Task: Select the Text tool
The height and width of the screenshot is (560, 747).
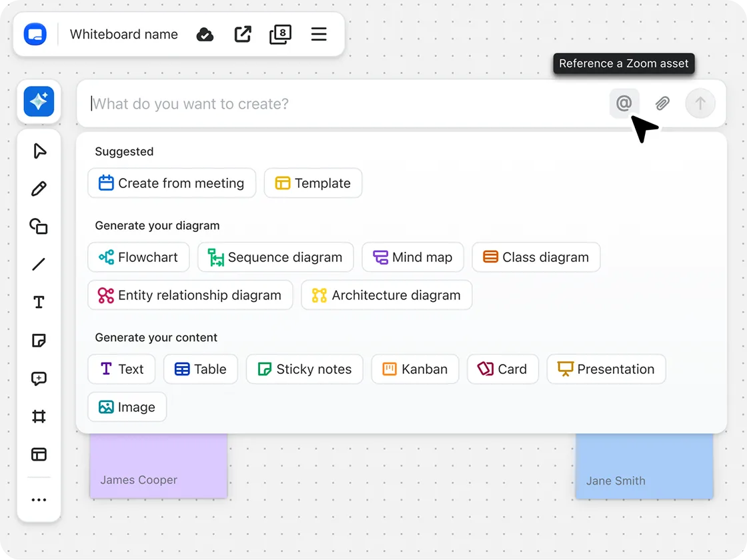Action: [39, 302]
